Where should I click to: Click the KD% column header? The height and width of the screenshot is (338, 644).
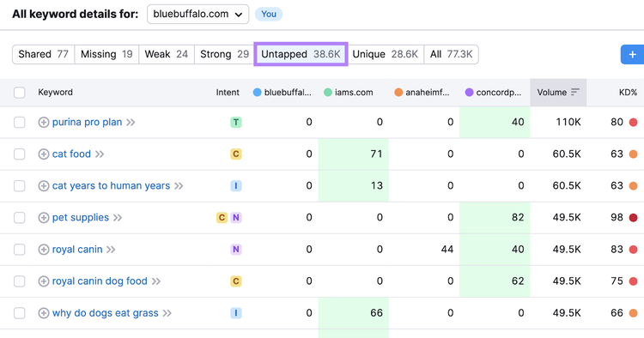coord(628,93)
